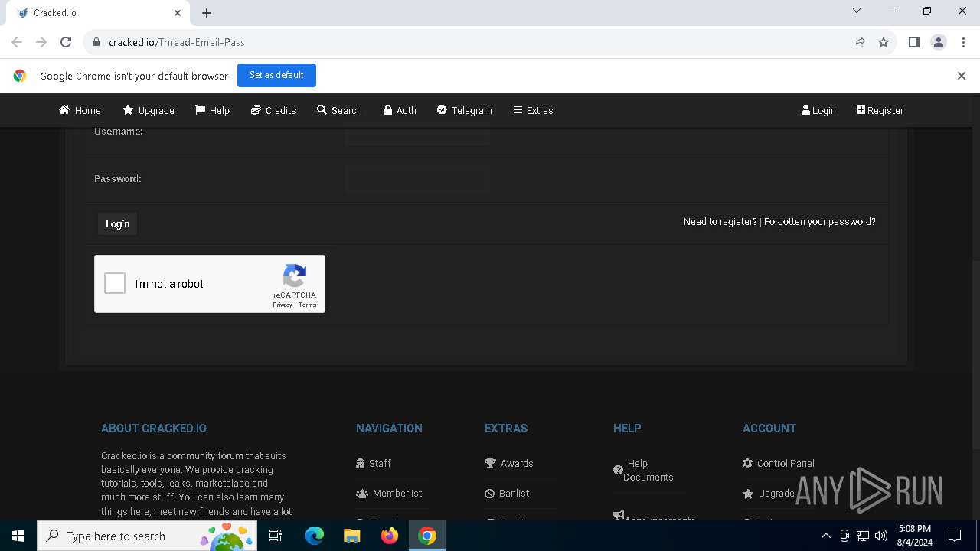This screenshot has width=980, height=551.
Task: Check the I'm not a robot box
Action: click(115, 283)
